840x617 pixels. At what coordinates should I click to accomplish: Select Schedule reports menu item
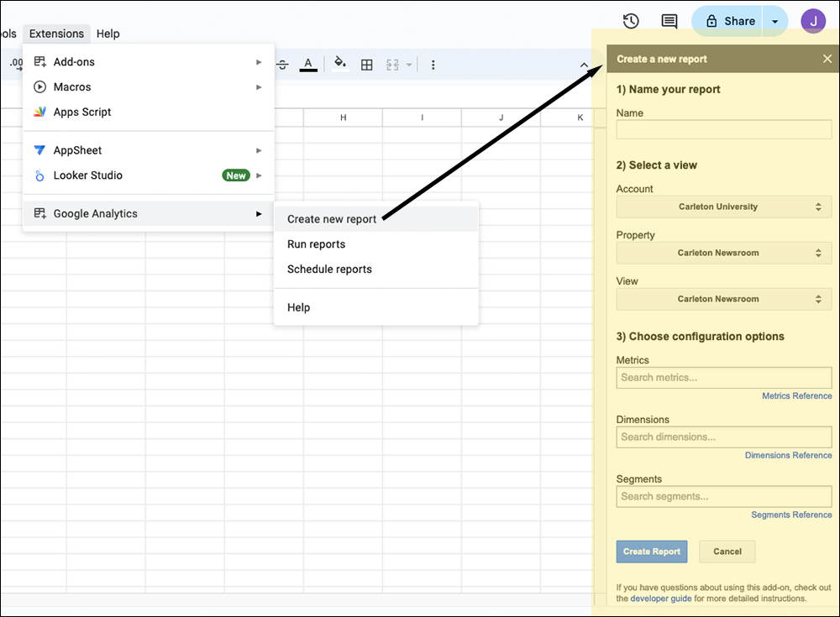[329, 269]
